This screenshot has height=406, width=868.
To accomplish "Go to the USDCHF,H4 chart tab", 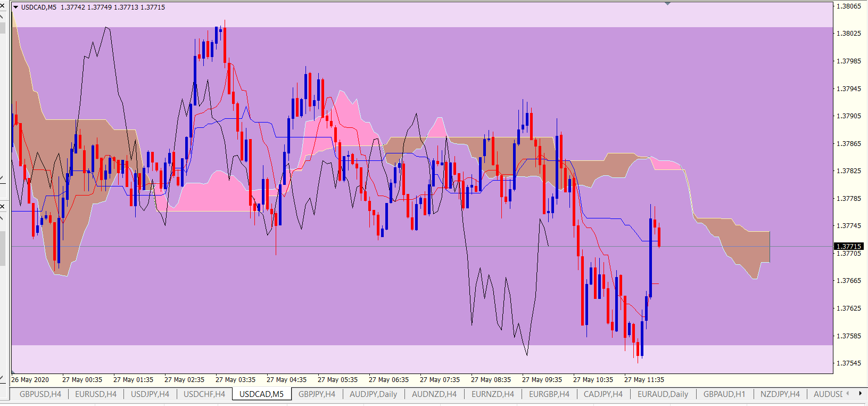I will click(204, 394).
